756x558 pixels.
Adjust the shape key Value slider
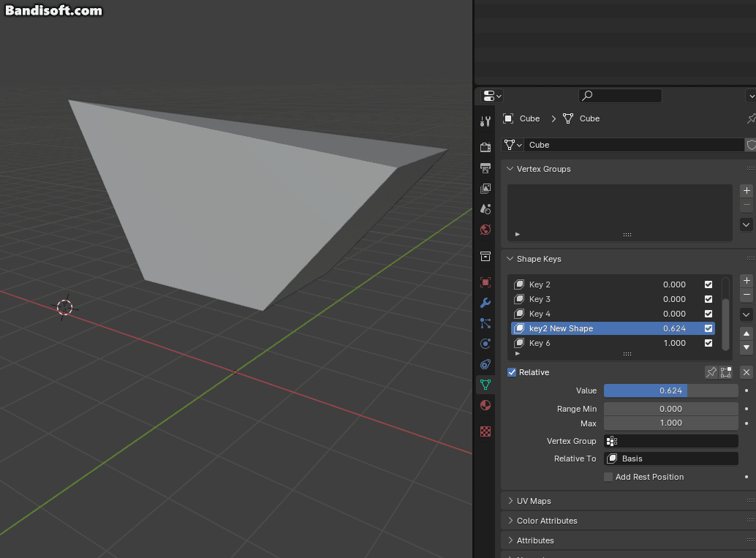[x=670, y=391]
